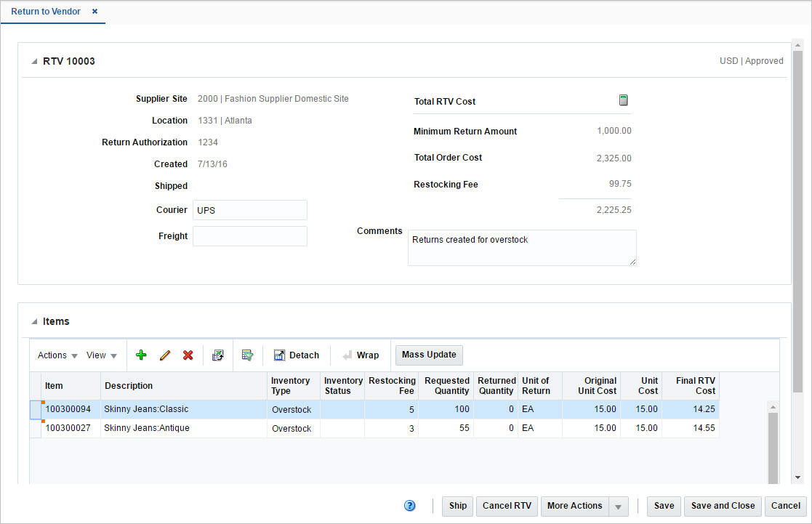
Task: Click the Freight input field
Action: click(250, 236)
